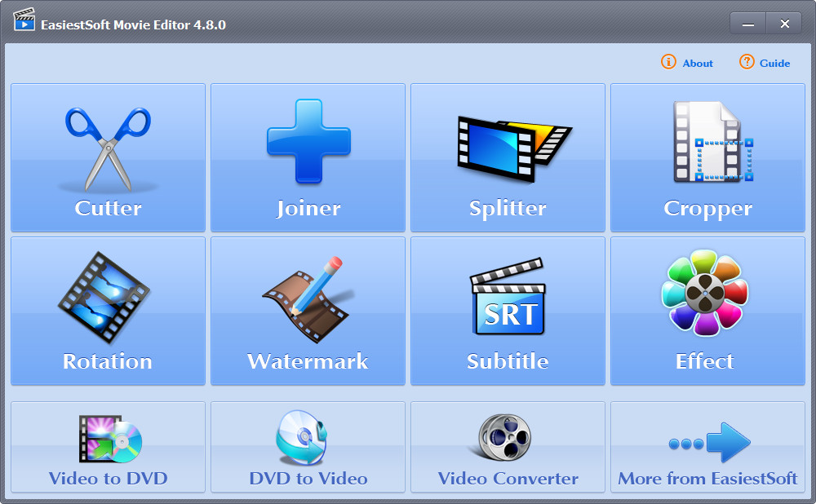The width and height of the screenshot is (816, 504).
Task: Click the app clapperboard icon in title bar
Action: click(x=24, y=20)
